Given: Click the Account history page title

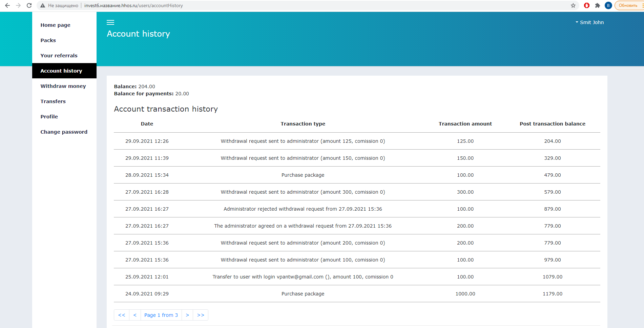Looking at the screenshot, I should [139, 34].
